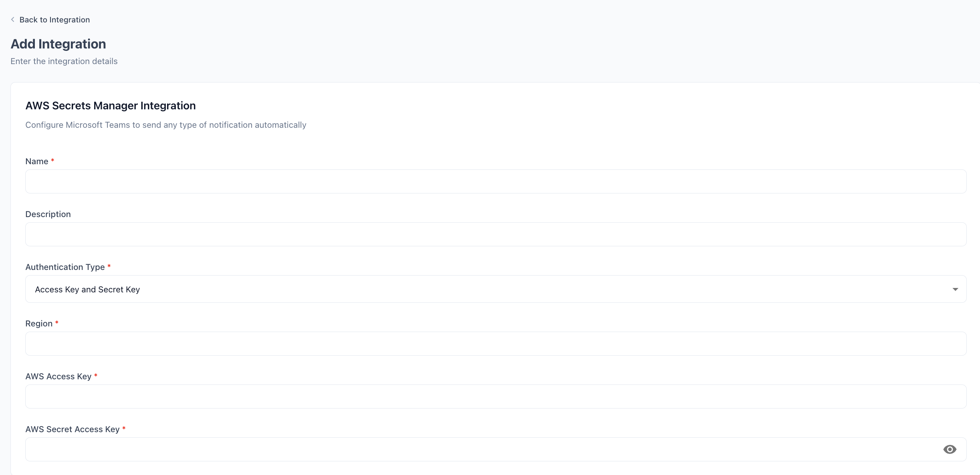Viewport: 980px width, 475px height.
Task: Click the Description field label
Action: tap(48, 214)
